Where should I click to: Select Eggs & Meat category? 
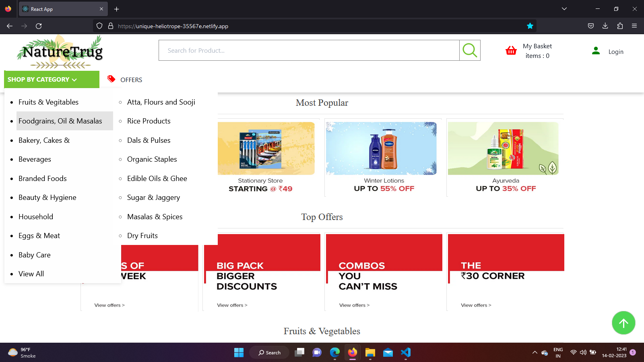click(x=39, y=236)
